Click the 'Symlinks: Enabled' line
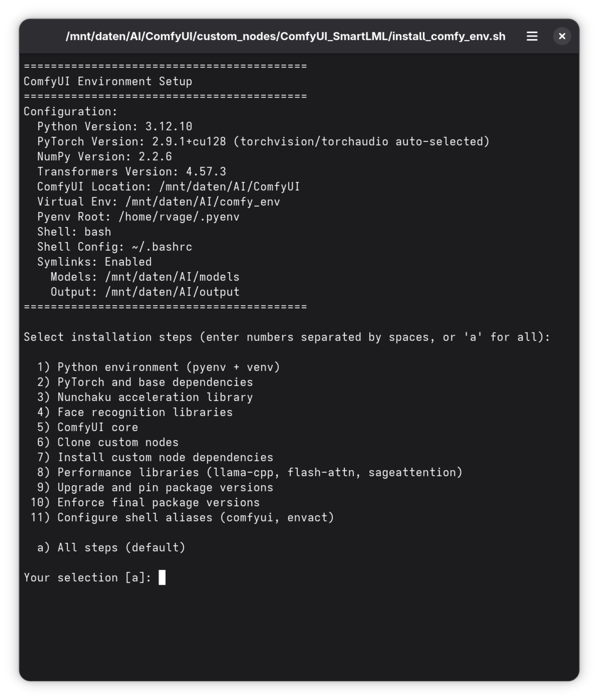Image resolution: width=598 pixels, height=700 pixels. tap(94, 262)
